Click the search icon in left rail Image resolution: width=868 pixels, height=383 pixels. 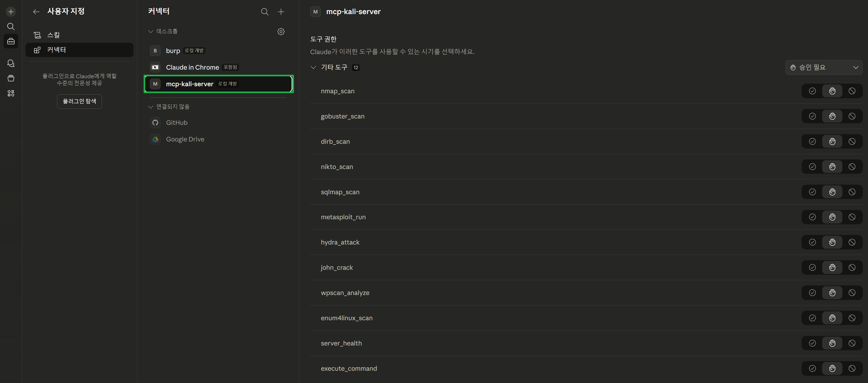11,26
